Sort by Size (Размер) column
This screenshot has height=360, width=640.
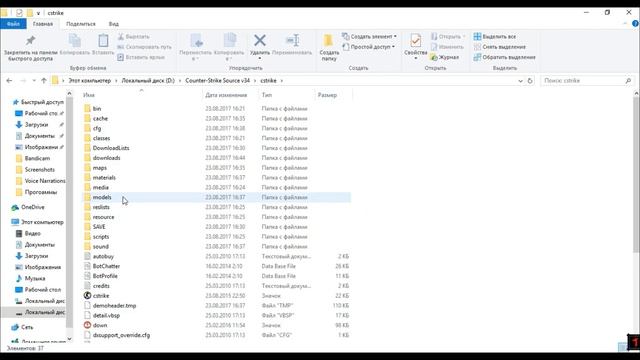(x=333, y=95)
